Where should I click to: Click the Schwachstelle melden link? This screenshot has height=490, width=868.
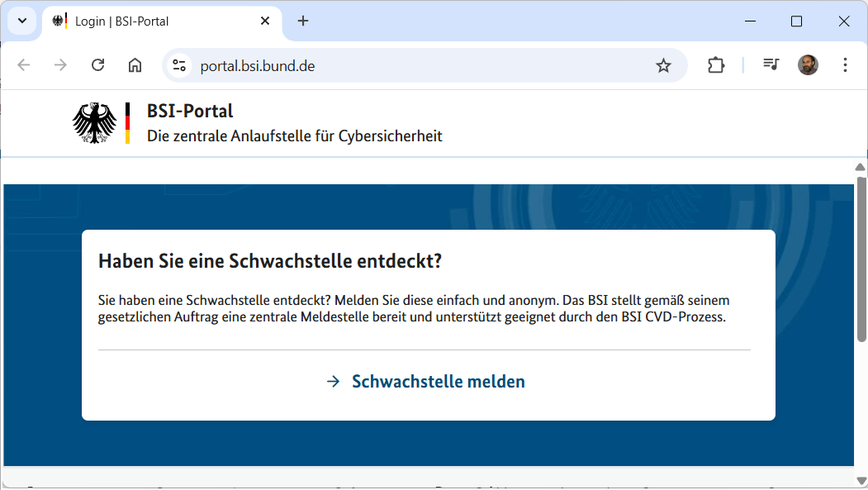[x=438, y=382]
